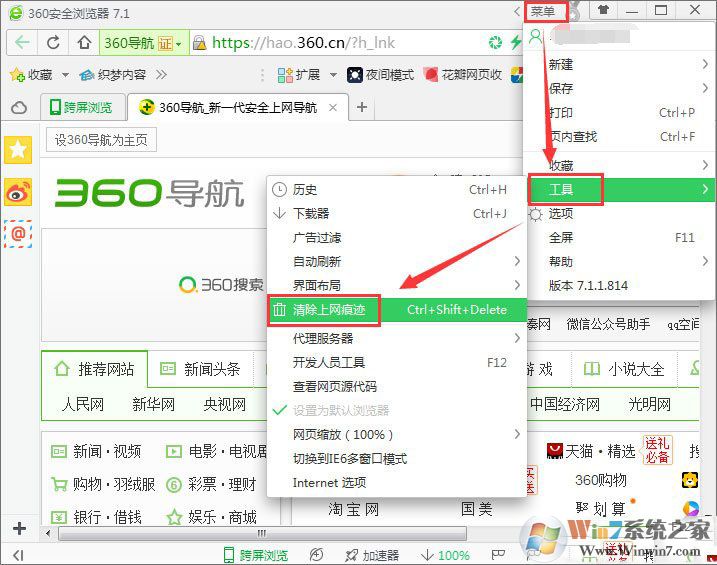Open Internet 选项
This screenshot has width=717, height=565.
(x=397, y=482)
